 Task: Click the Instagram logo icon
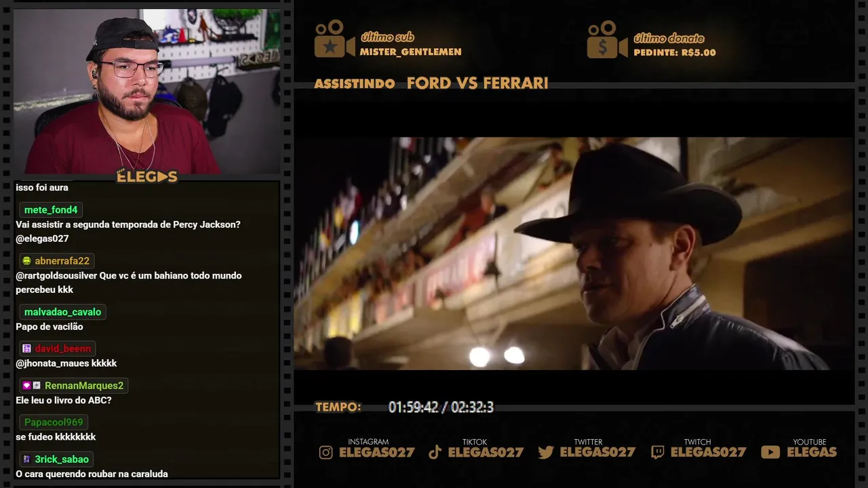point(326,453)
